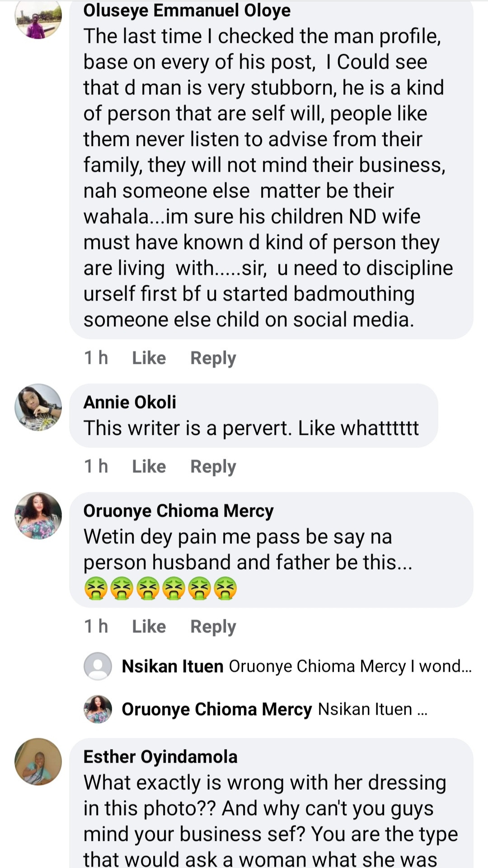
Task: Open Oluseye Emmanuel Oloye name link
Action: point(187,10)
